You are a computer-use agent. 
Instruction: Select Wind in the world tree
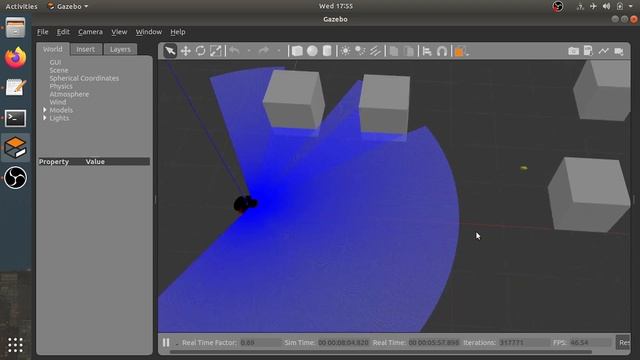[x=58, y=102]
